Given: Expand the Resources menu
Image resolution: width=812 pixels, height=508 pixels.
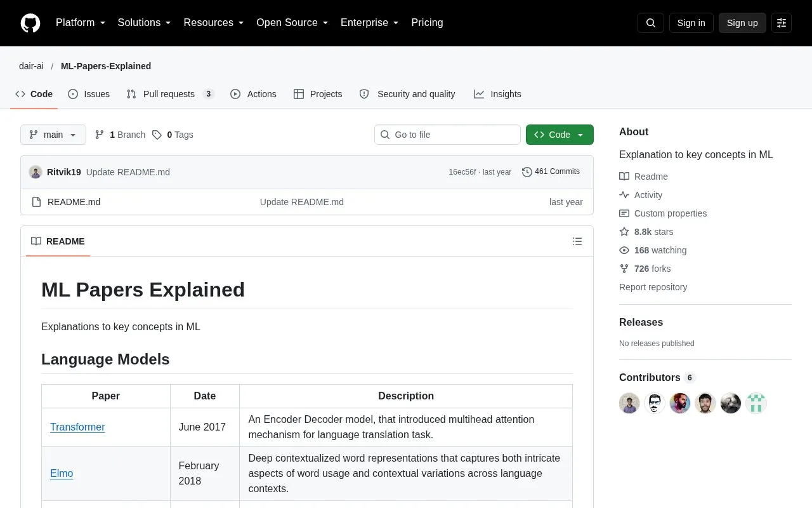Looking at the screenshot, I should tap(214, 23).
